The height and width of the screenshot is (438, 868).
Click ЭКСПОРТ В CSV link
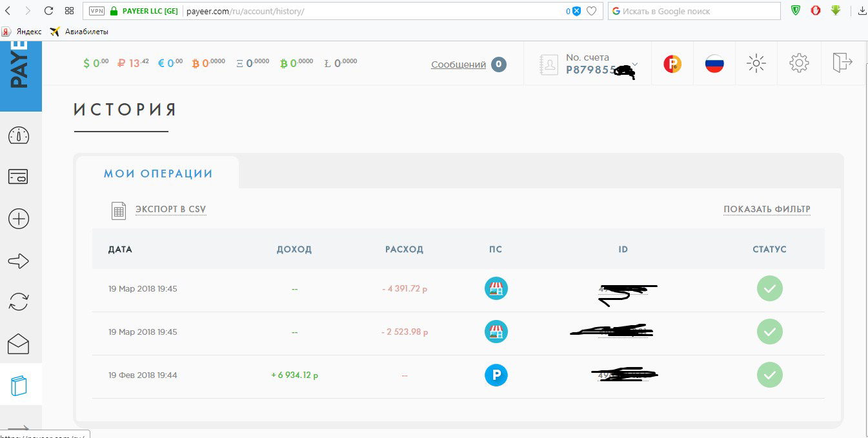[170, 210]
